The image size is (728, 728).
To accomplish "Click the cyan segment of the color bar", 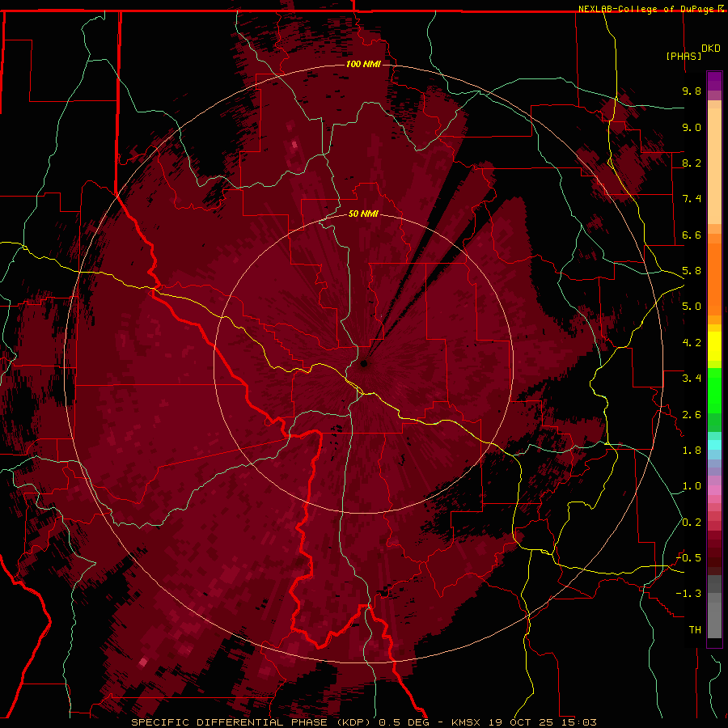I will 714,445.
